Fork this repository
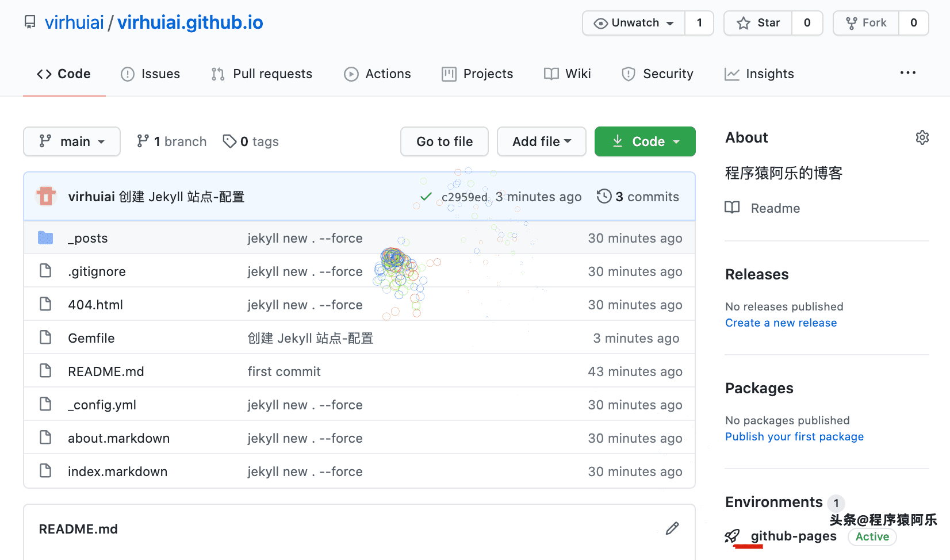Screen dimensions: 950x560 tap(866, 23)
